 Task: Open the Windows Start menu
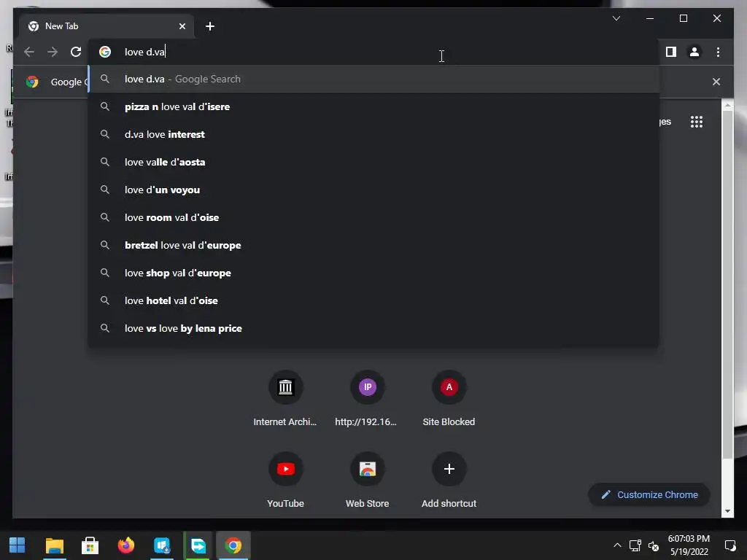[18, 545]
